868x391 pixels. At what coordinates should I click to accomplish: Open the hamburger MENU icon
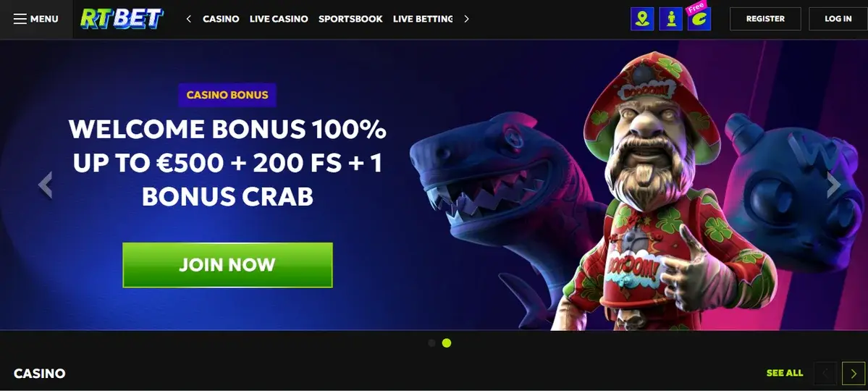coord(20,19)
